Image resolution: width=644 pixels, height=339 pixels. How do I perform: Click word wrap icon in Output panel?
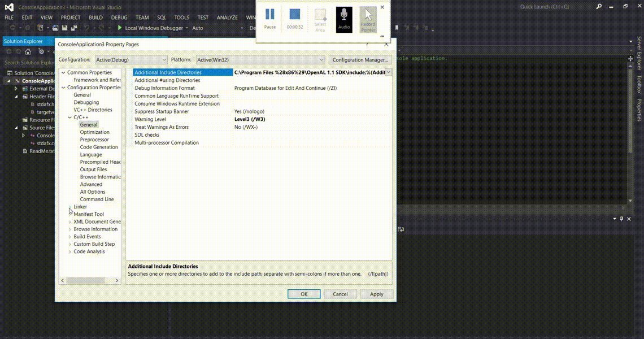(x=401, y=229)
